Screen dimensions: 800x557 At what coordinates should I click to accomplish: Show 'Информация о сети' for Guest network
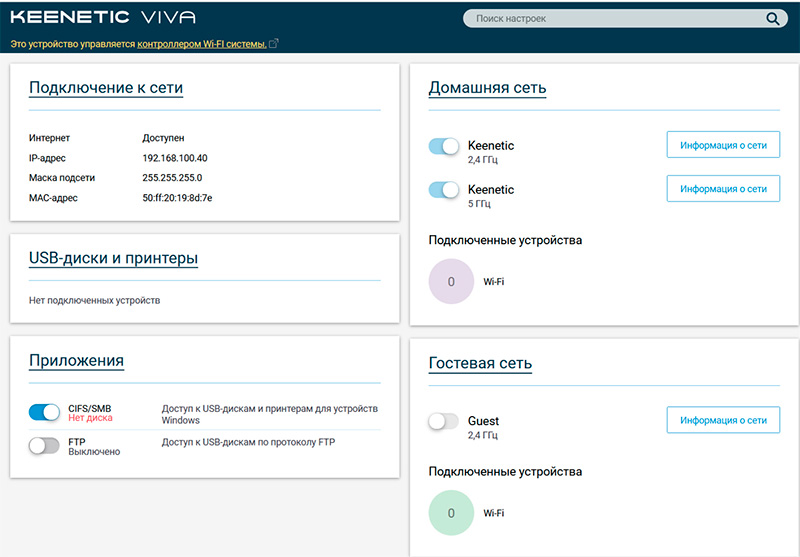(x=723, y=420)
